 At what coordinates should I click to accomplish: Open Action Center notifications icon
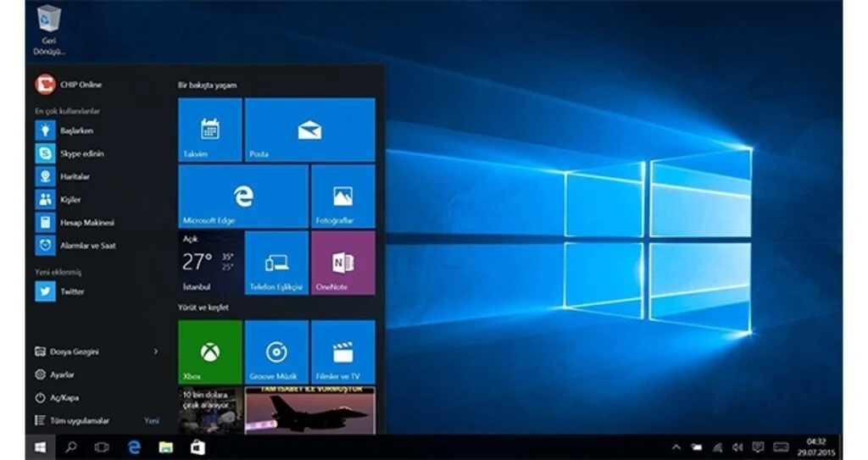coord(758,447)
